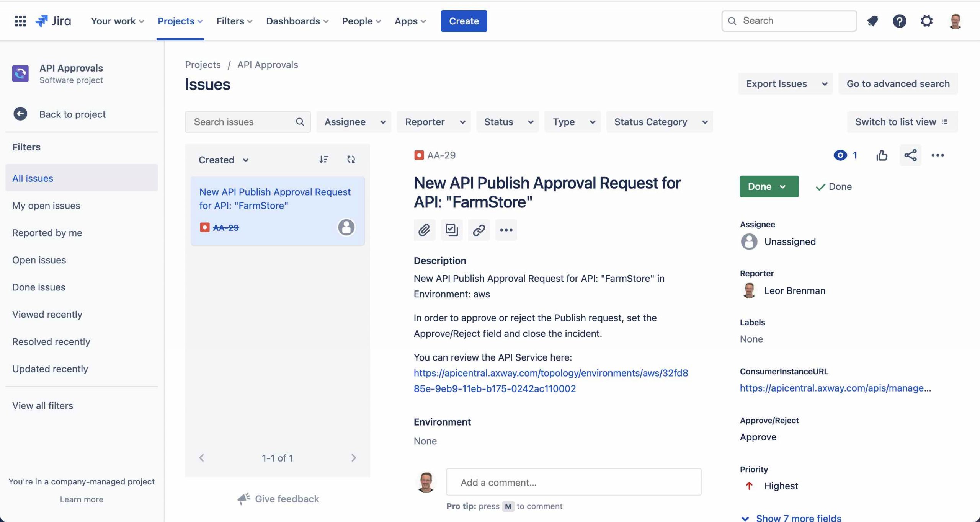Click the share issue icon

[x=910, y=155]
